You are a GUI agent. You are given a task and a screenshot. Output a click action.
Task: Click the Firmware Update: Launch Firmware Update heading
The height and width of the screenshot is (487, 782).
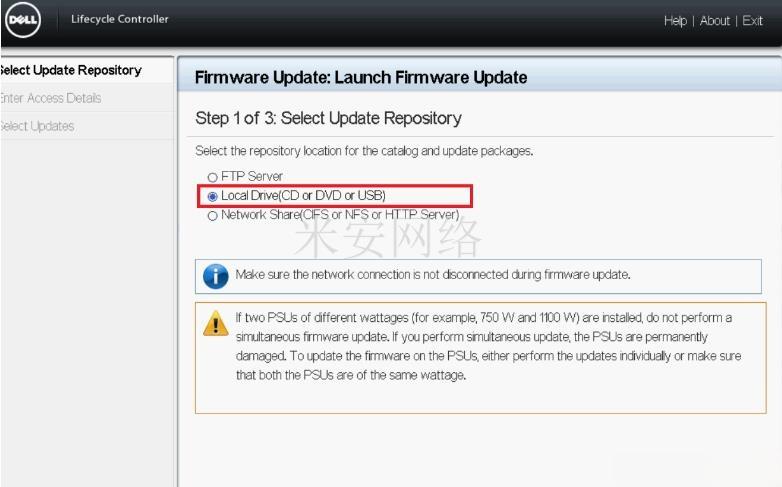tap(361, 77)
